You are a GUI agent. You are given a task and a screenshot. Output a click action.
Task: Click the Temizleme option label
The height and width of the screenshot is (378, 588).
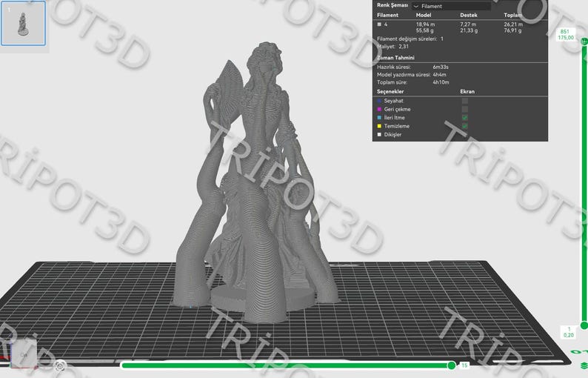point(396,126)
